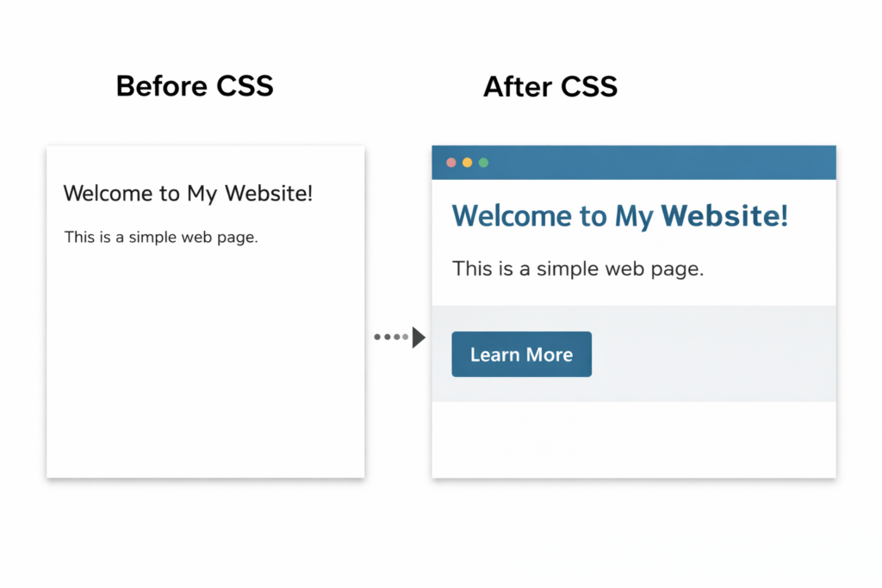Click the unstyled black "Welcome to My Website!" heading
882x588 pixels.
click(x=189, y=193)
